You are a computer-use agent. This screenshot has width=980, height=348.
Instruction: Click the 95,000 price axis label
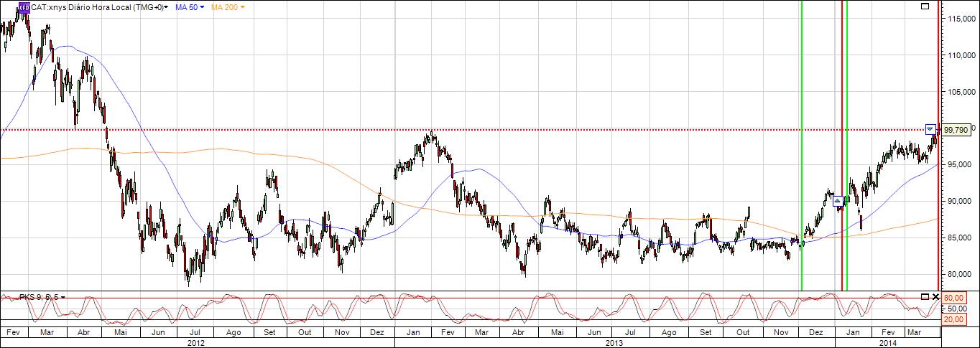tap(960, 164)
